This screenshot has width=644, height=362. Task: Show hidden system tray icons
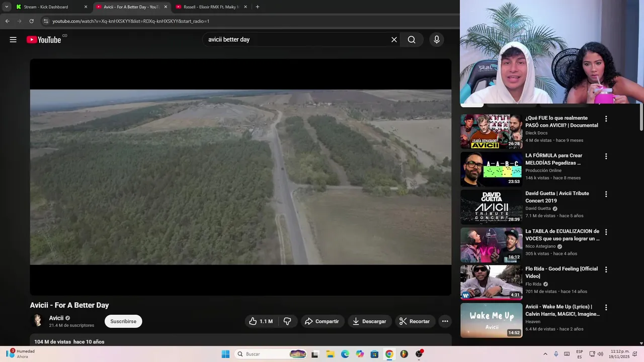tap(545, 354)
